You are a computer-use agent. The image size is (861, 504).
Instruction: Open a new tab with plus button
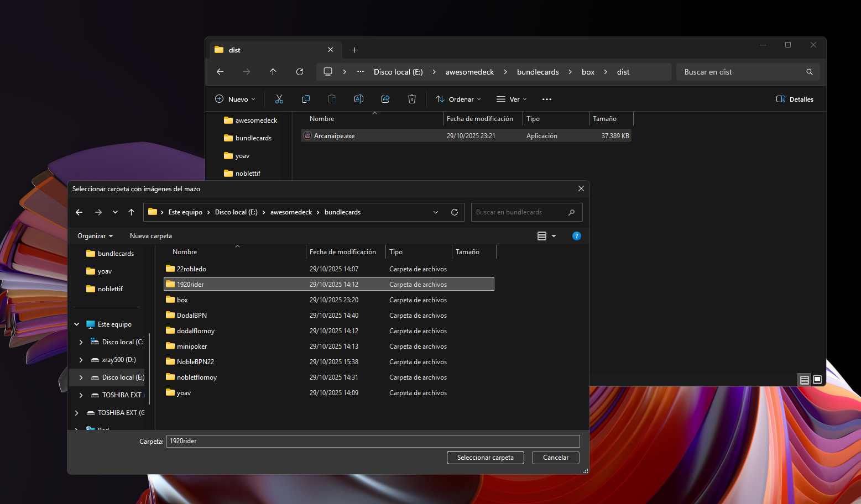tap(355, 50)
